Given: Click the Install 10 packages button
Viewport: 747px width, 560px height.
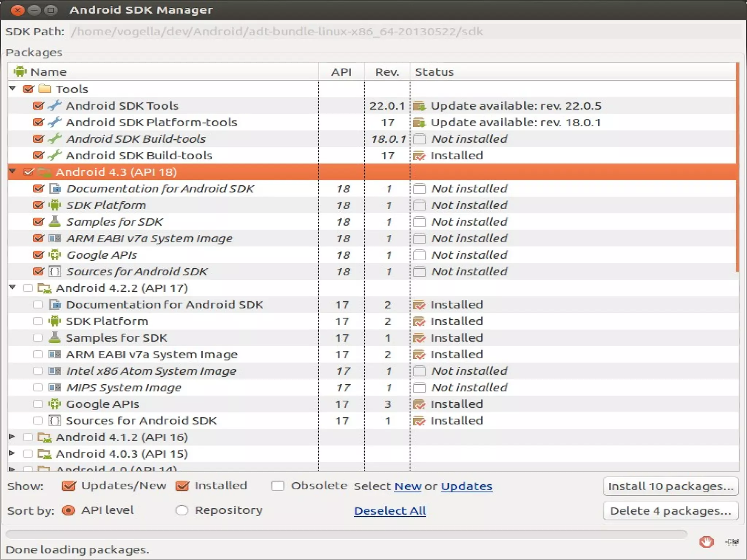Looking at the screenshot, I should tap(670, 486).
